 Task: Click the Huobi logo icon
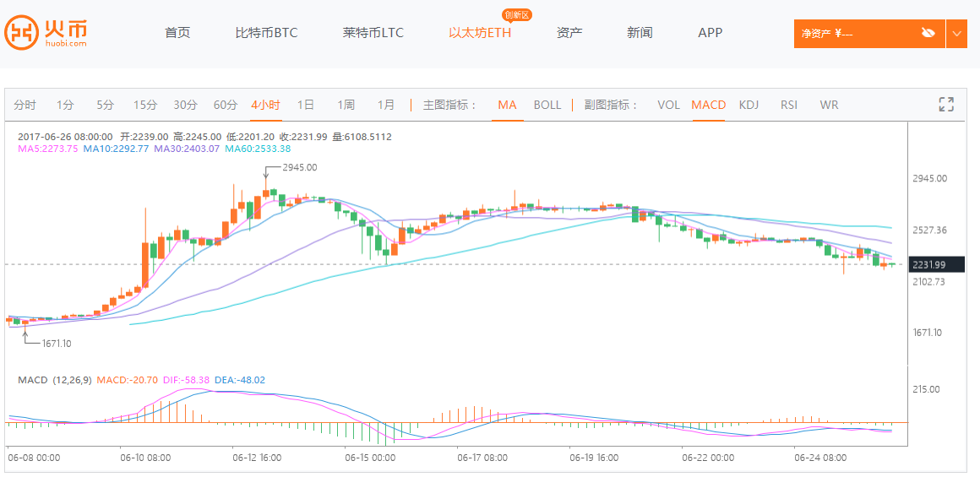[x=21, y=32]
